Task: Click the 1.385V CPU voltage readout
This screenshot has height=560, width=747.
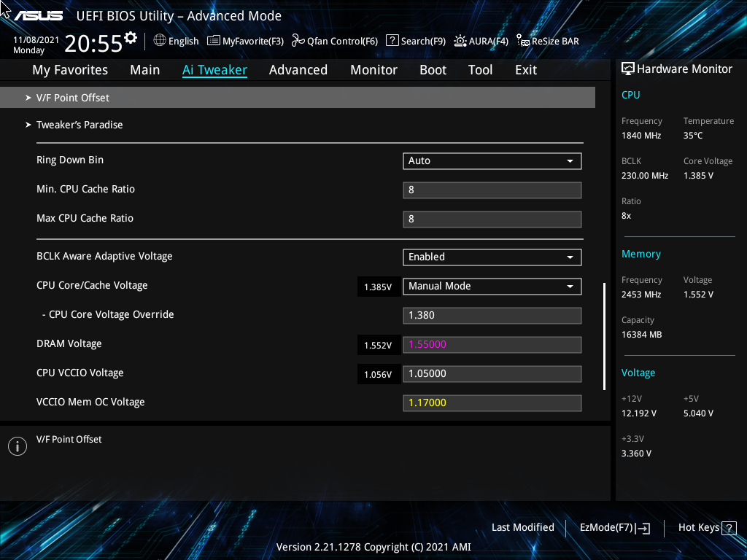Action: click(x=379, y=287)
